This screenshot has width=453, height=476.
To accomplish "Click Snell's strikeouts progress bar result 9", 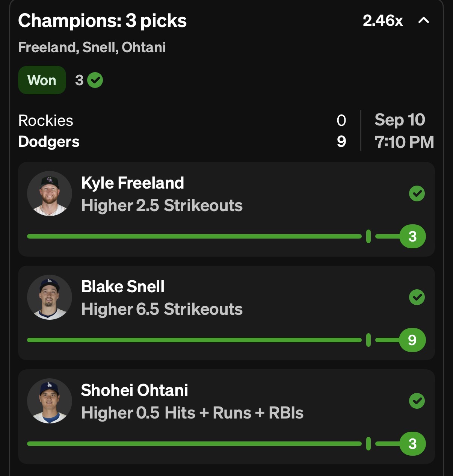I will click(x=412, y=340).
